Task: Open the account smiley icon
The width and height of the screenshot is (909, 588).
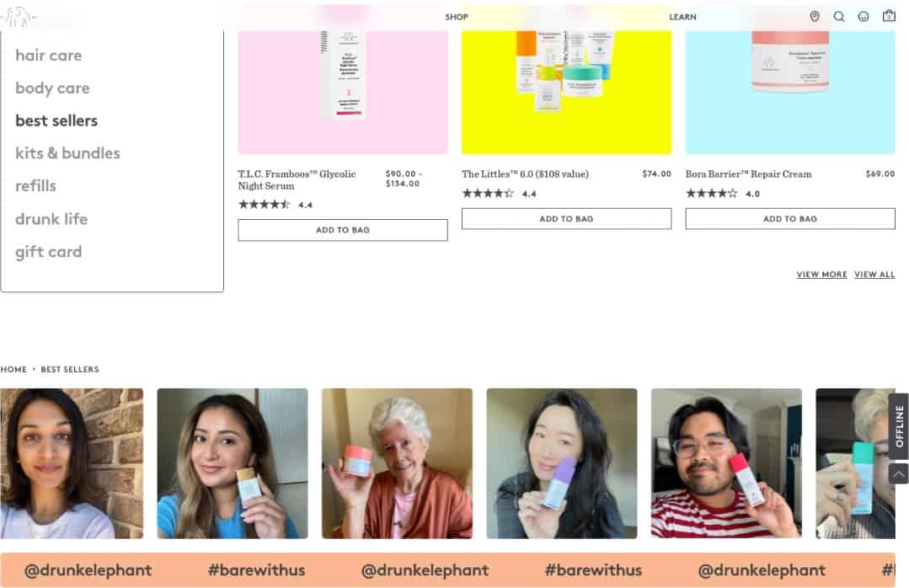Action: pyautogui.click(x=864, y=16)
